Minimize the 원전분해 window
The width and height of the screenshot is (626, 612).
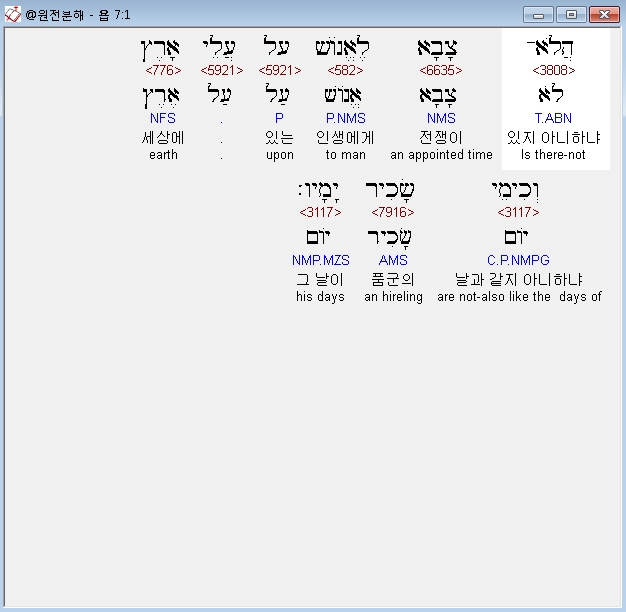[x=538, y=15]
